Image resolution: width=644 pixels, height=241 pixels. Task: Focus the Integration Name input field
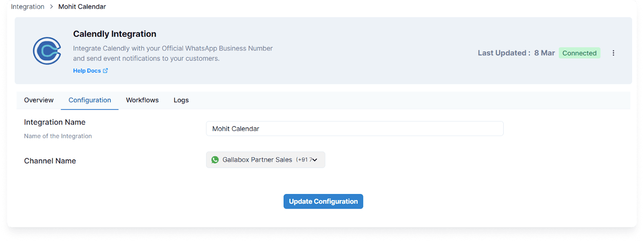(x=355, y=129)
